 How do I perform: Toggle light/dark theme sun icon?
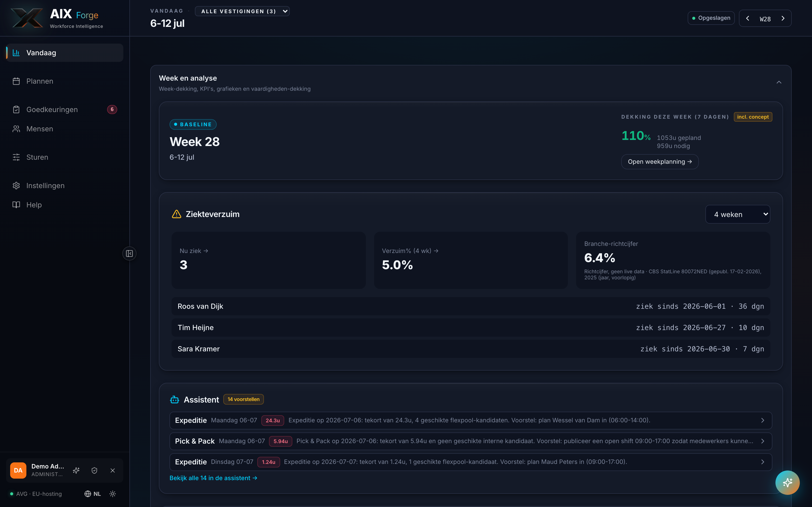[x=113, y=494]
